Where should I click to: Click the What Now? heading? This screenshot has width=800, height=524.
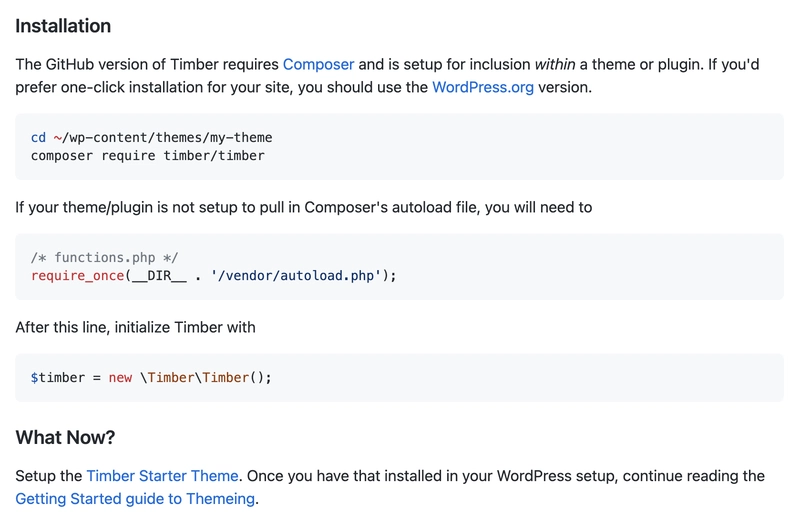tap(65, 437)
